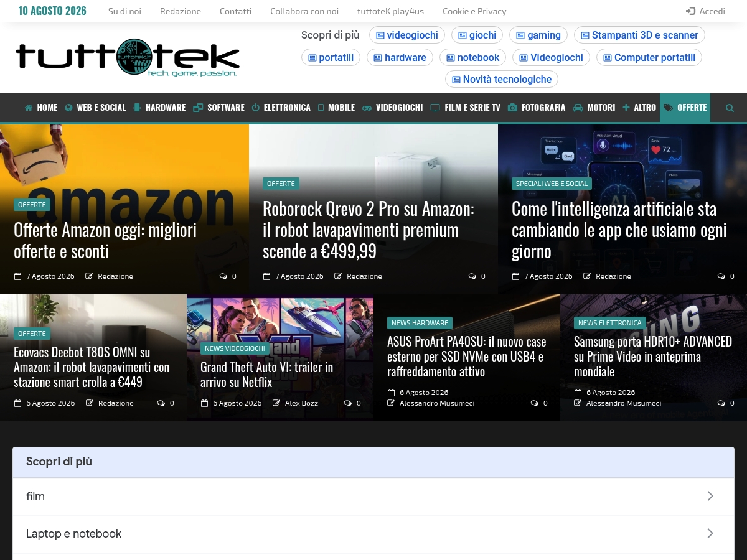
Task: Select the Novità tecnologiche chip
Action: [x=502, y=79]
